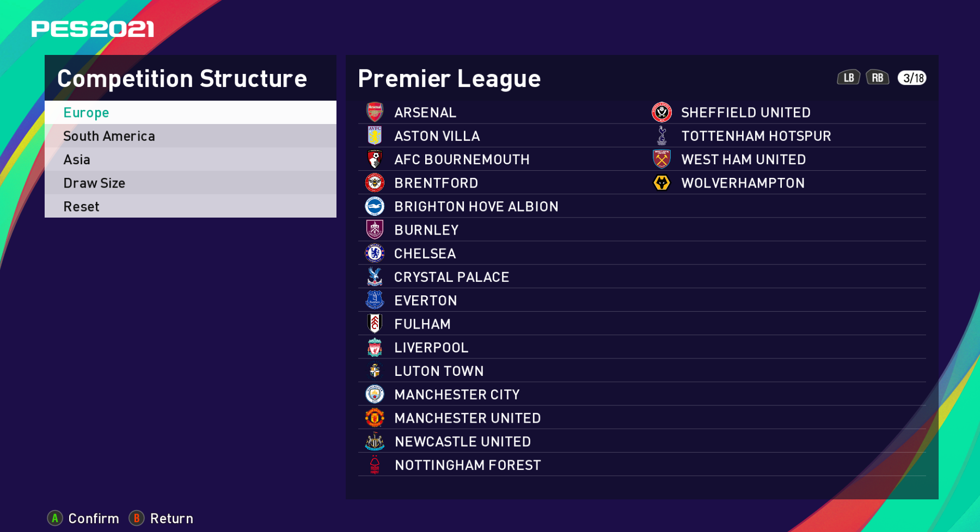The image size is (980, 532).
Task: Click the Chelsea club badge
Action: point(375,253)
